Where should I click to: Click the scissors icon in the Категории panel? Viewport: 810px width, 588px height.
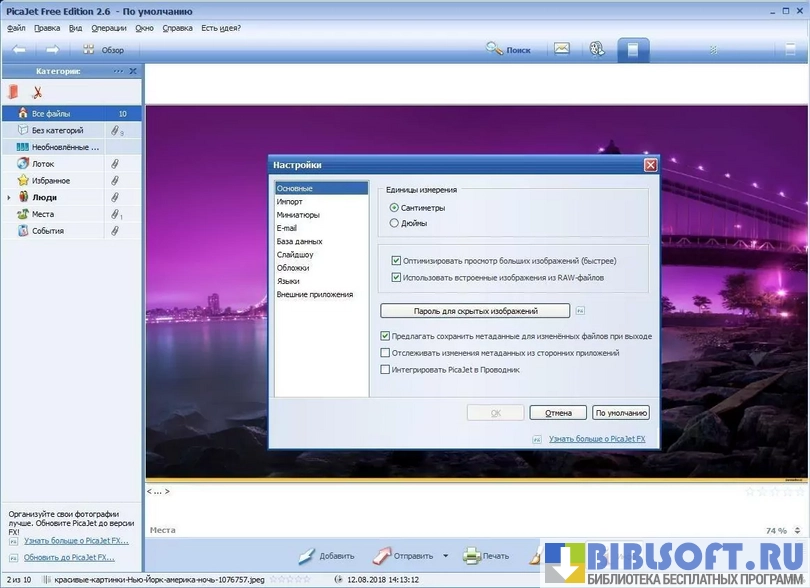pyautogui.click(x=38, y=92)
